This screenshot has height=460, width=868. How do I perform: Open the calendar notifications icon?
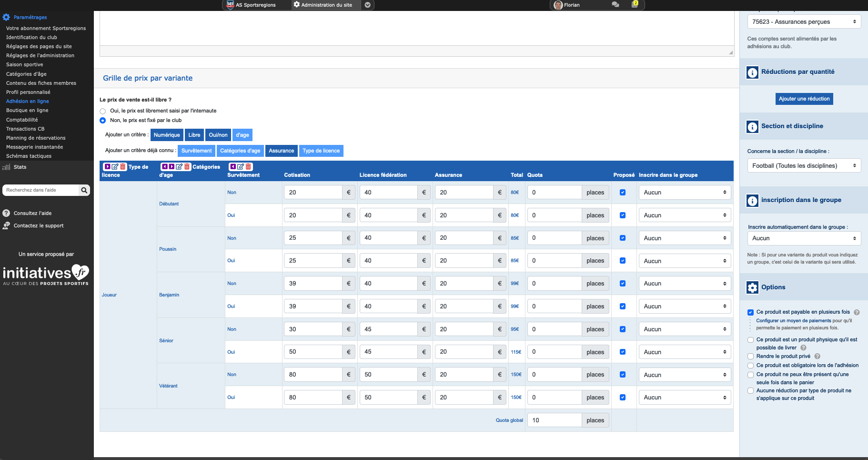635,5
